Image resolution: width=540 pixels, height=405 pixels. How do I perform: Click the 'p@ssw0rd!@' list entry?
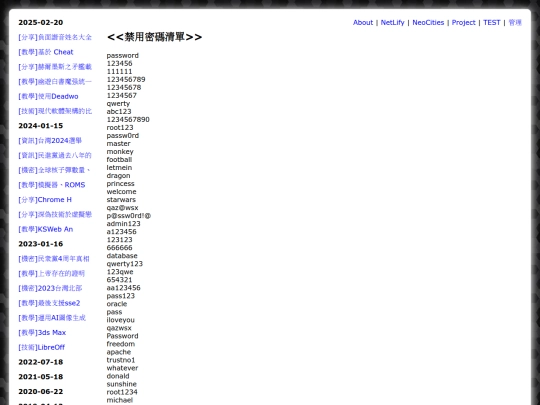(x=129, y=216)
